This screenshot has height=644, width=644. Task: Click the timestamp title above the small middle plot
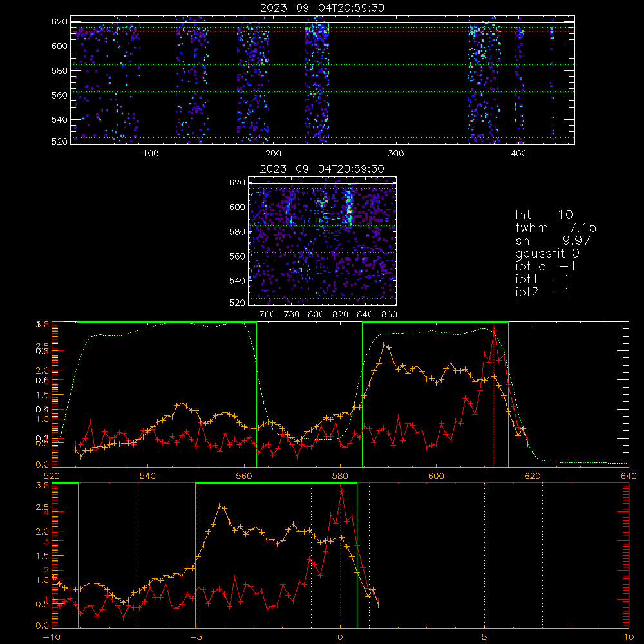pos(322,169)
